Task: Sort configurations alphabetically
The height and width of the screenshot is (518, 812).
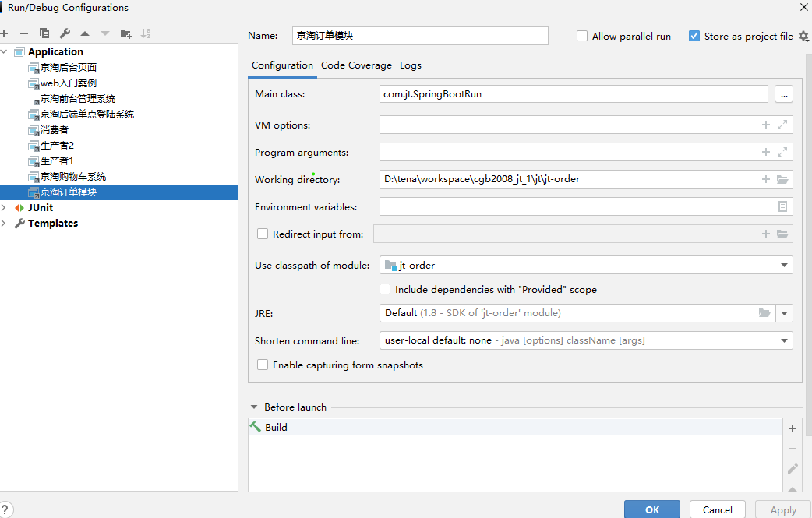Action: pyautogui.click(x=146, y=33)
